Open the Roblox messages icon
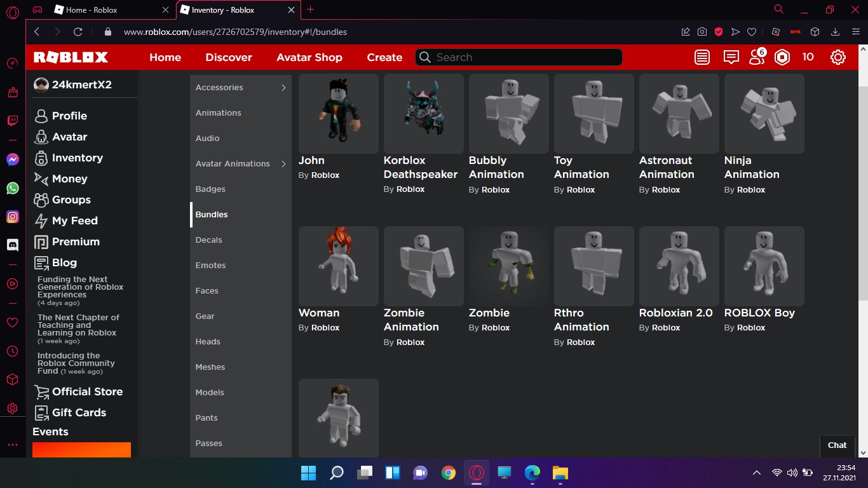 731,57
